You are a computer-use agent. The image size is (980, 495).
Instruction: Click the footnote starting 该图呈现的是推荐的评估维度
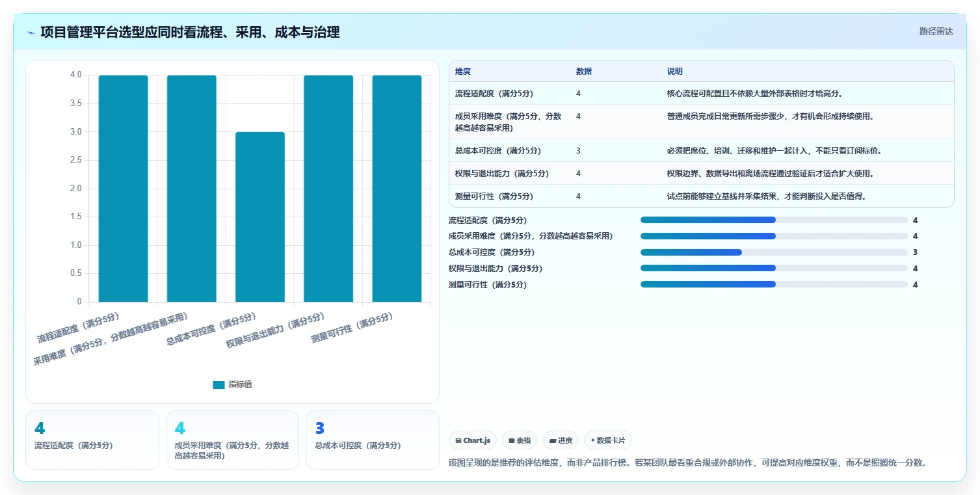pos(687,463)
